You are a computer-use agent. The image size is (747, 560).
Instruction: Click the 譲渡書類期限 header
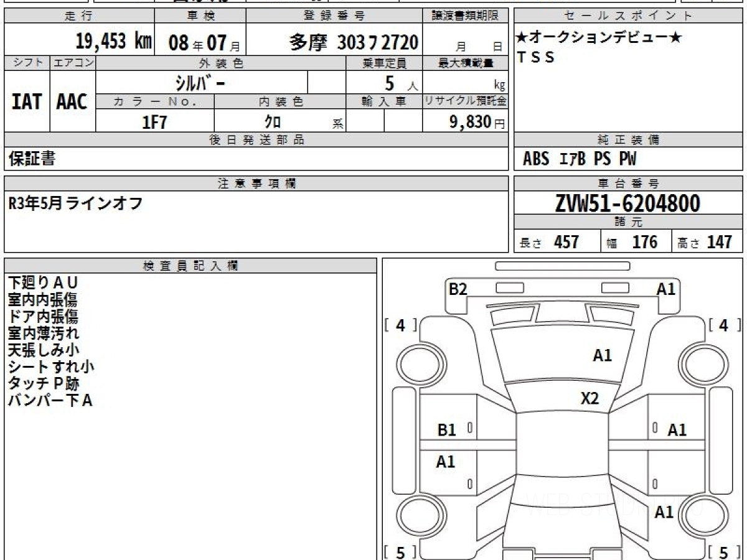(x=466, y=16)
